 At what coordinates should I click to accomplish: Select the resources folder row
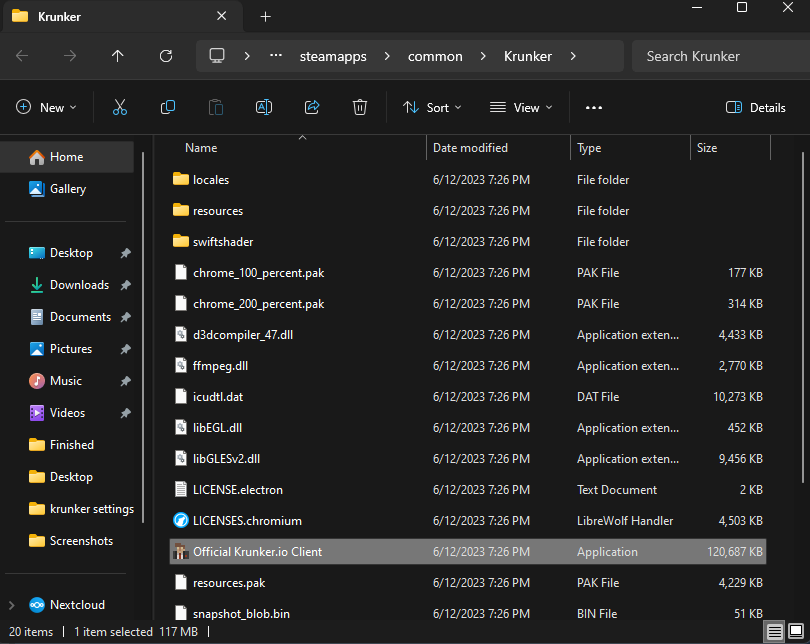468,211
